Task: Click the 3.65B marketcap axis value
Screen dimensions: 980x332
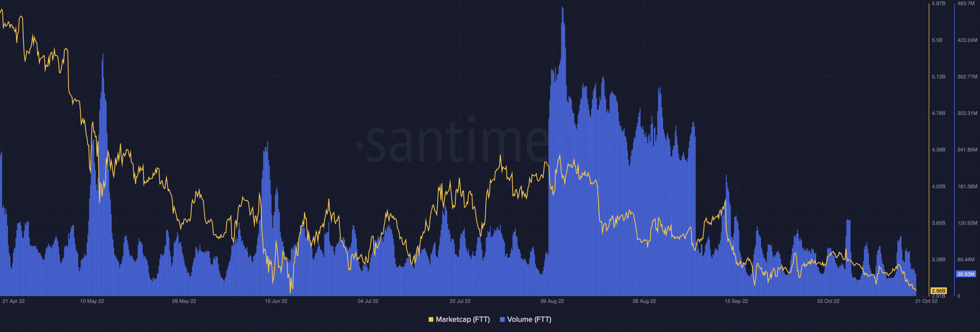Action: 938,223
